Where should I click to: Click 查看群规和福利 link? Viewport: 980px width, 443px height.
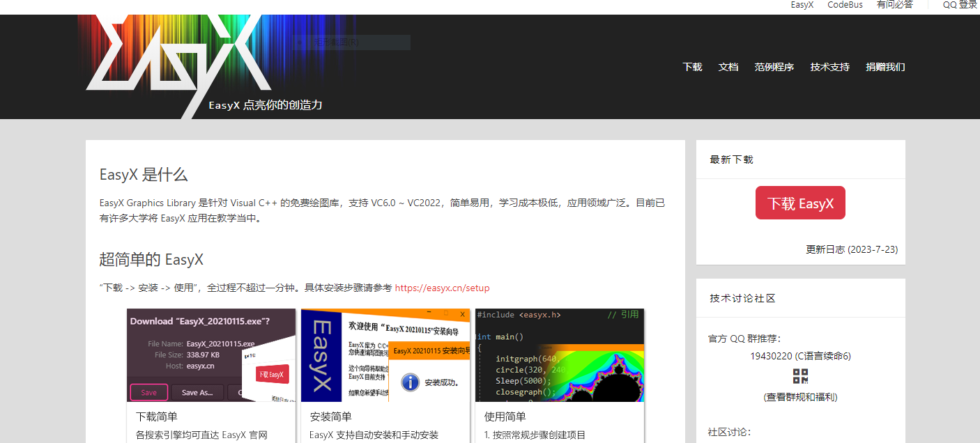coord(800,397)
